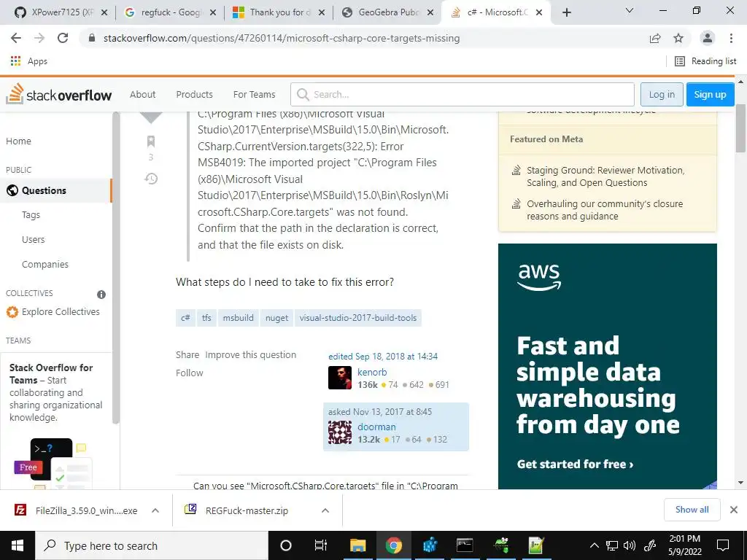Bookmark this tab with the star icon
Image resolution: width=747 pixels, height=560 pixels.
[x=678, y=38]
